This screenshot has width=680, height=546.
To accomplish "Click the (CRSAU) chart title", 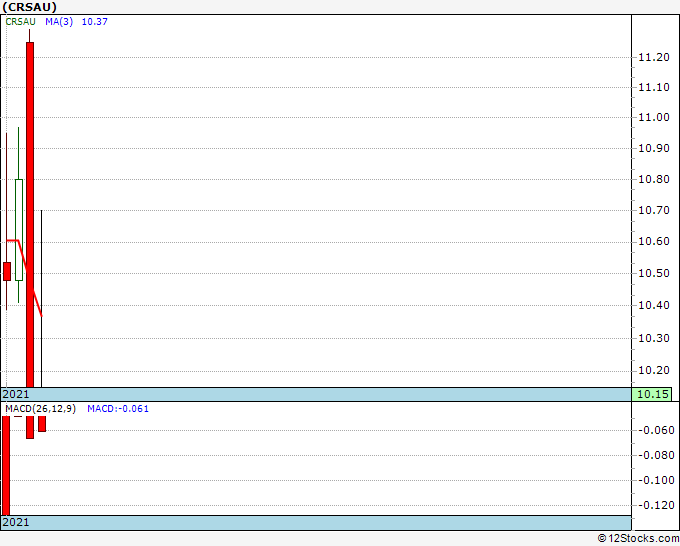I will (x=29, y=7).
